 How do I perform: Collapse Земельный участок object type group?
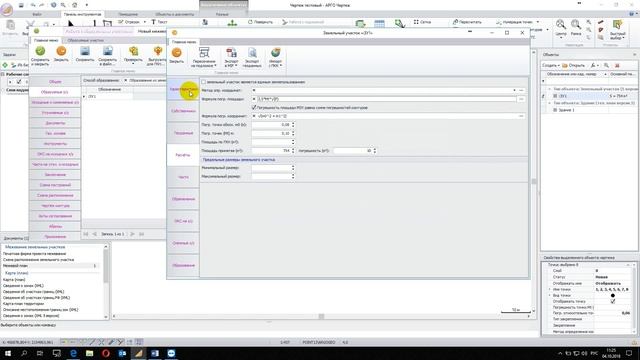549,89
